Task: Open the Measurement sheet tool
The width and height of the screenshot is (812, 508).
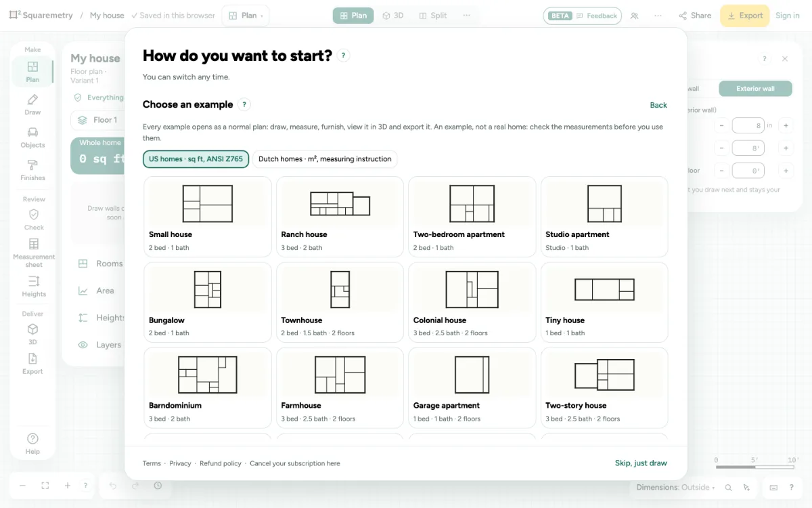Action: tap(33, 252)
